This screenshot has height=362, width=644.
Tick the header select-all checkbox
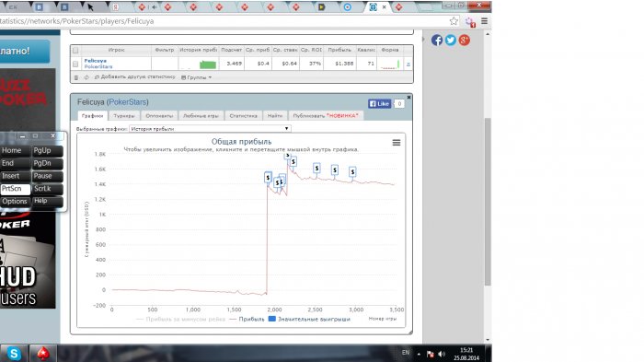(75, 50)
